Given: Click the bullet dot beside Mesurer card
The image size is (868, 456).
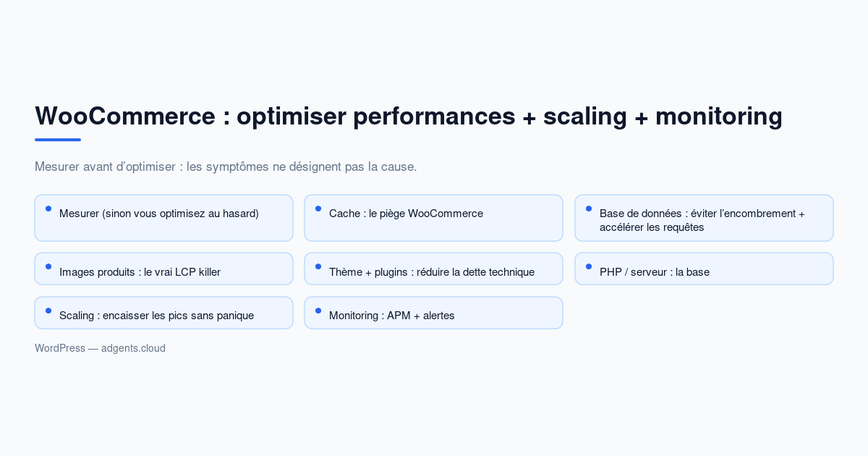Looking at the screenshot, I should click(48, 208).
